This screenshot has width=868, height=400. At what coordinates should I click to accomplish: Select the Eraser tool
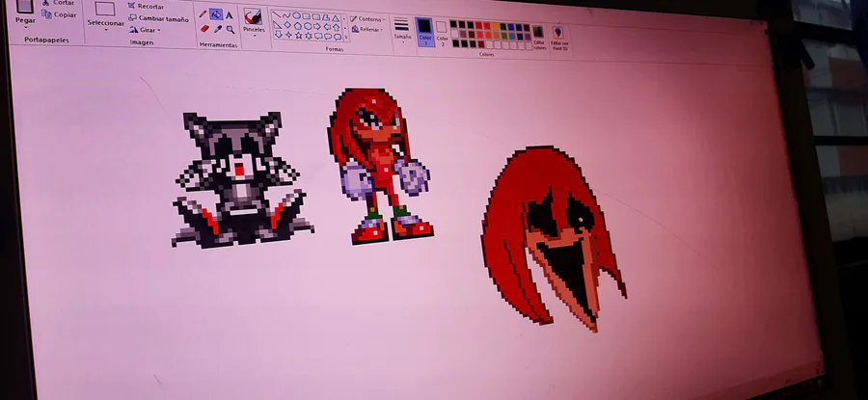(204, 28)
